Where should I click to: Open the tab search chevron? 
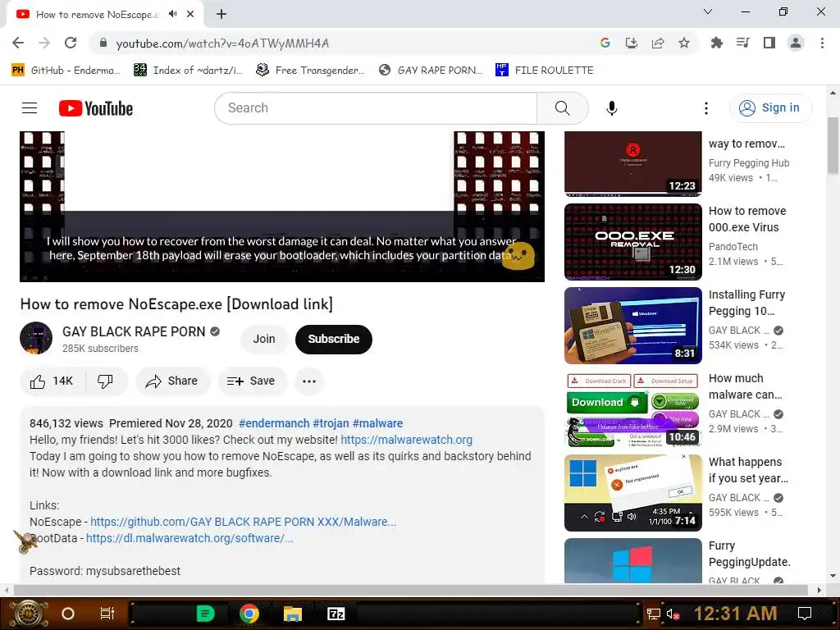pyautogui.click(x=707, y=11)
